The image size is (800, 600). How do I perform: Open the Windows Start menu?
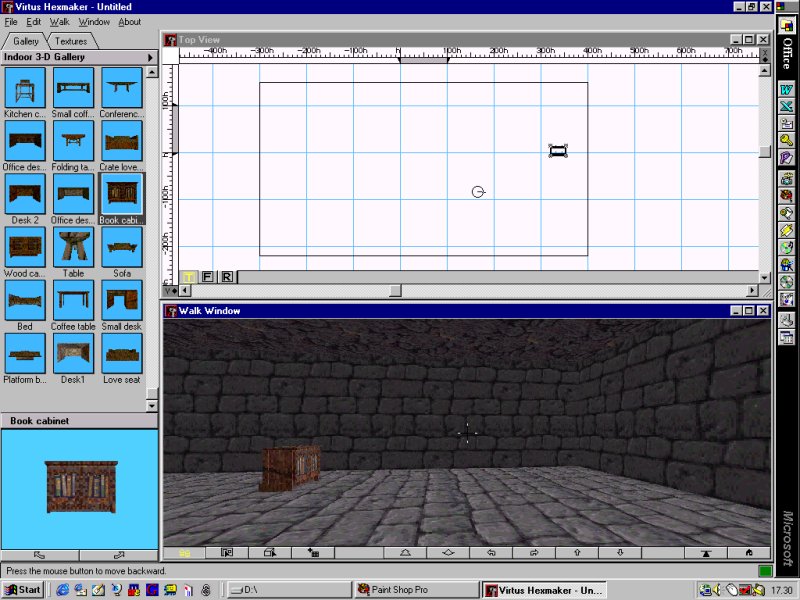click(23, 590)
